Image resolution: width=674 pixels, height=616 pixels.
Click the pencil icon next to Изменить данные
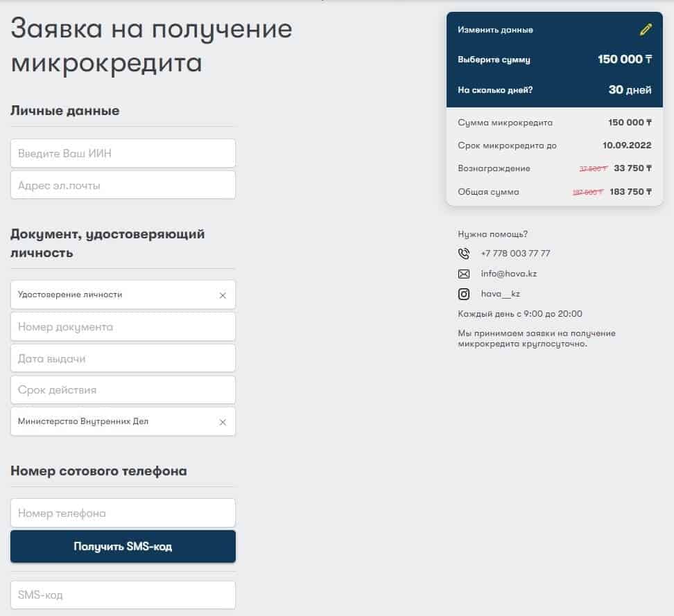click(646, 29)
